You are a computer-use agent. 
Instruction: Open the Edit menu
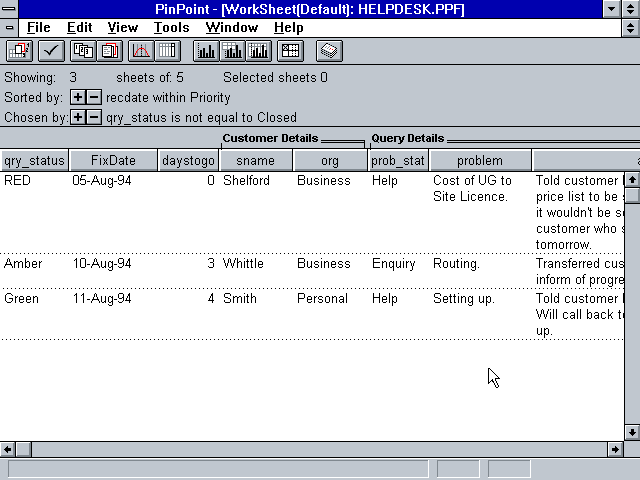pos(79,28)
